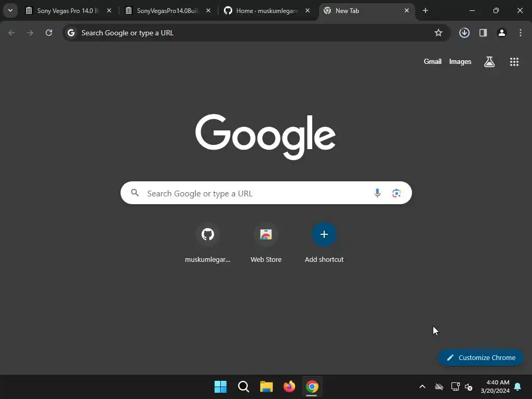This screenshot has height=399, width=532.
Task: Open the Gmail link
Action: click(x=433, y=61)
